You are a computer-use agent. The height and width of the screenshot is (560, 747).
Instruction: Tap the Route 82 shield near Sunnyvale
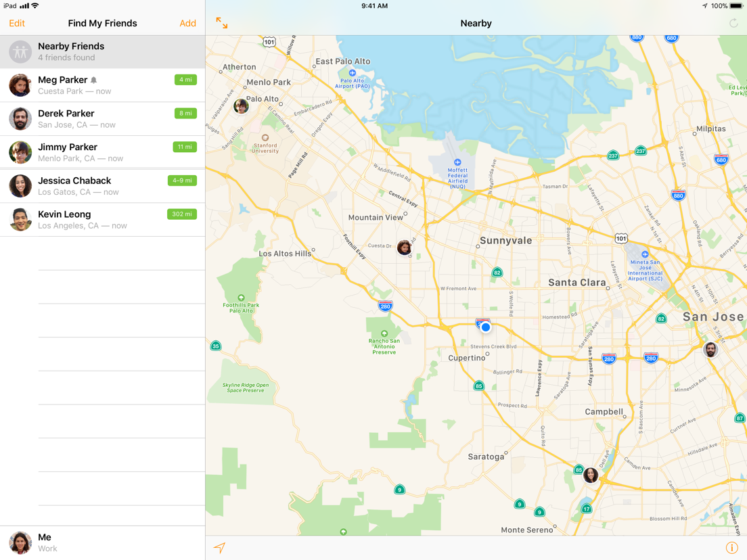coord(497,273)
